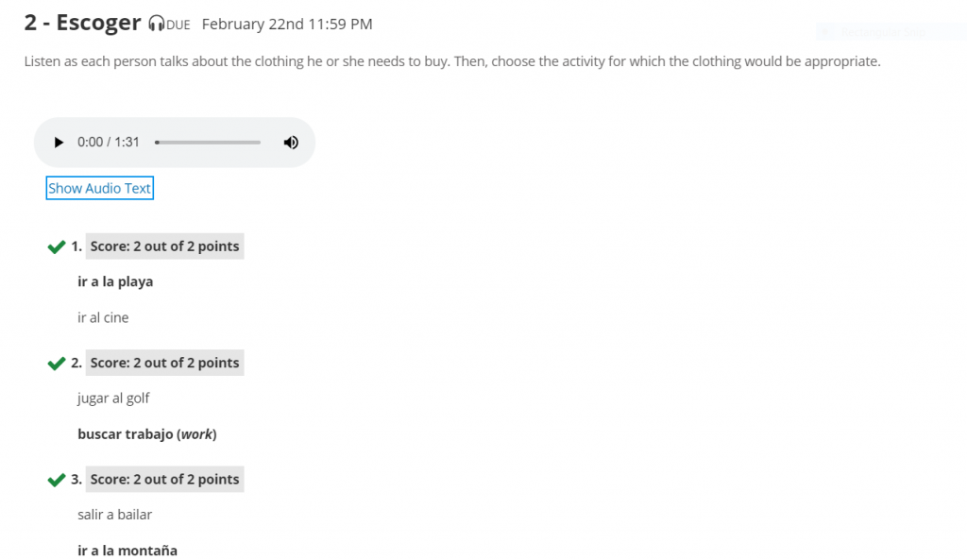This screenshot has height=560, width=967.
Task: Choose buscar trabajo (work) option
Action: pyautogui.click(x=146, y=434)
